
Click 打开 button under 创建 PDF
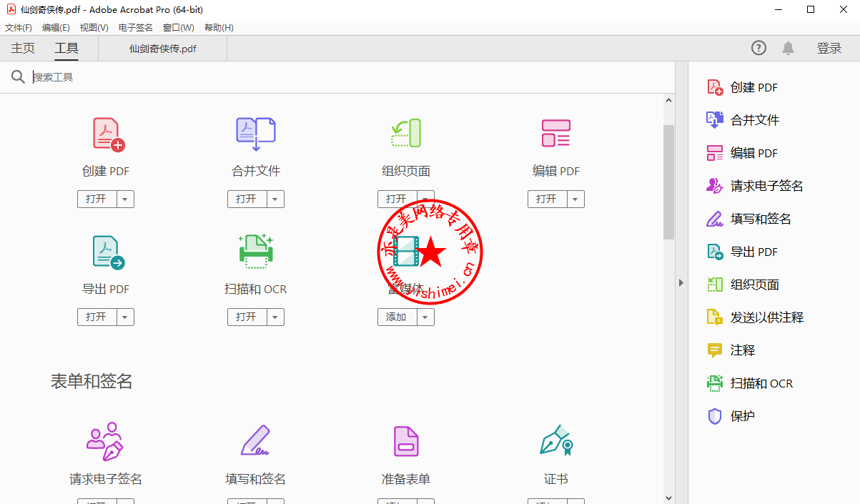[x=97, y=199]
